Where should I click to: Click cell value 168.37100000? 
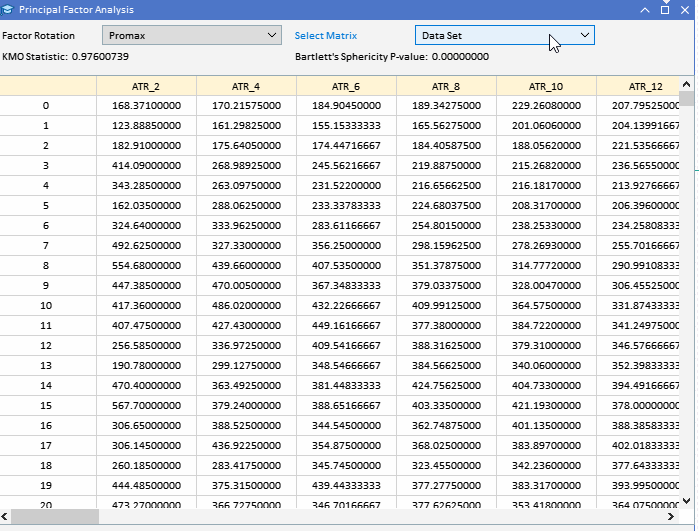(x=146, y=106)
